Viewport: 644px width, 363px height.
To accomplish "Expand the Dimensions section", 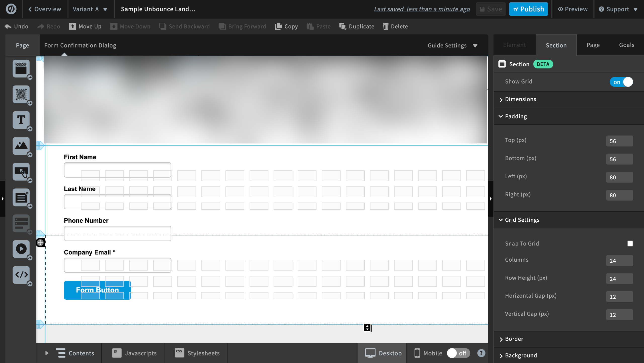I will click(520, 99).
